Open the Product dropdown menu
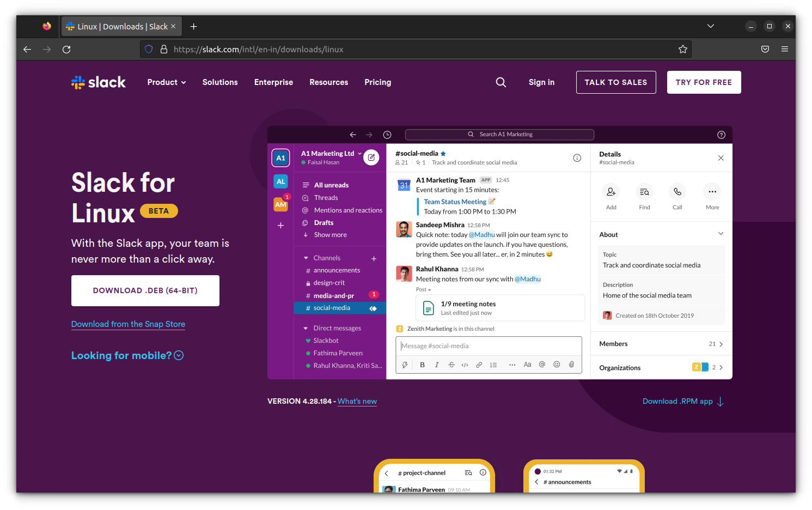This screenshot has height=510, width=812. [x=167, y=82]
